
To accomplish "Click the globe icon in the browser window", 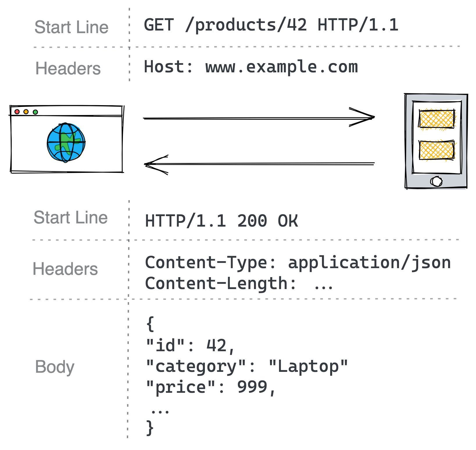I will [x=66, y=142].
